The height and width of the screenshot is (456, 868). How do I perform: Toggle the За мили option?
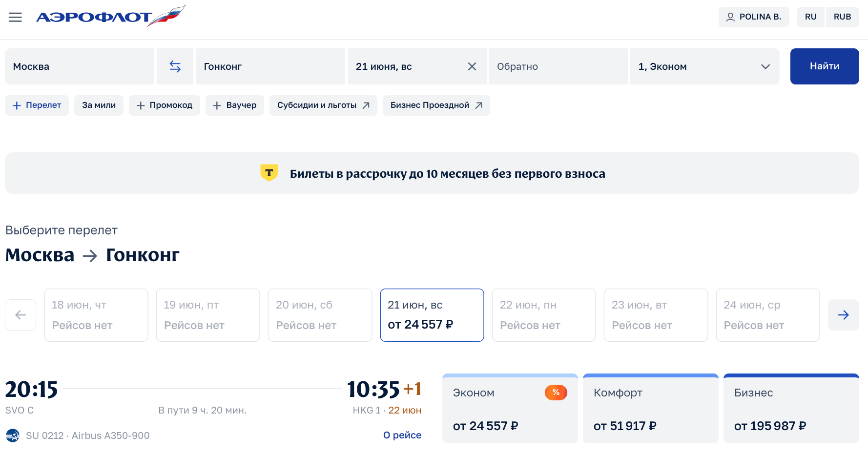pos(99,105)
